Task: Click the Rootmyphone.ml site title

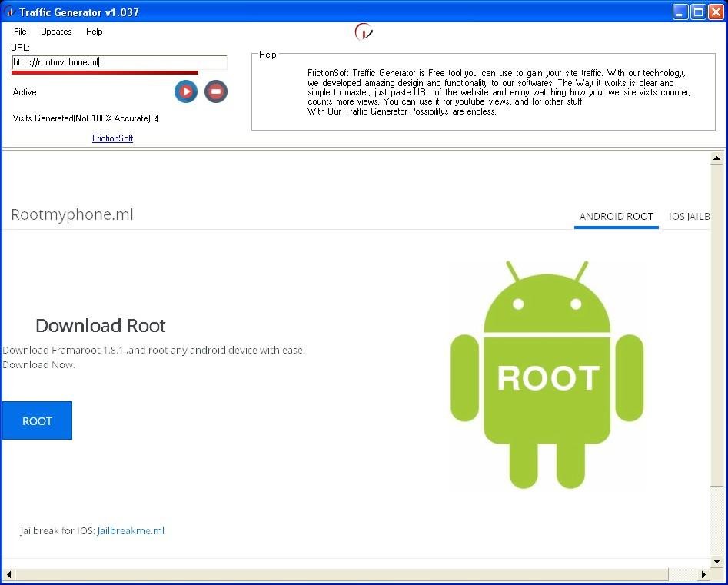Action: (x=72, y=214)
